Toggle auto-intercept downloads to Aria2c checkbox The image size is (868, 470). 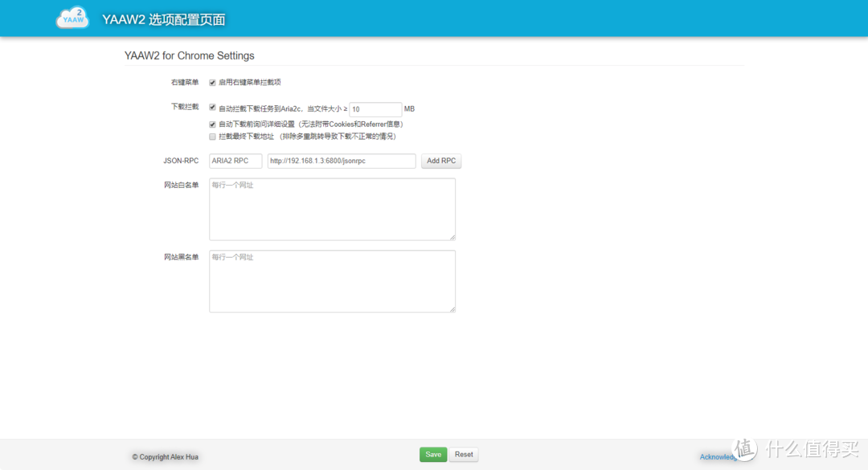[212, 108]
